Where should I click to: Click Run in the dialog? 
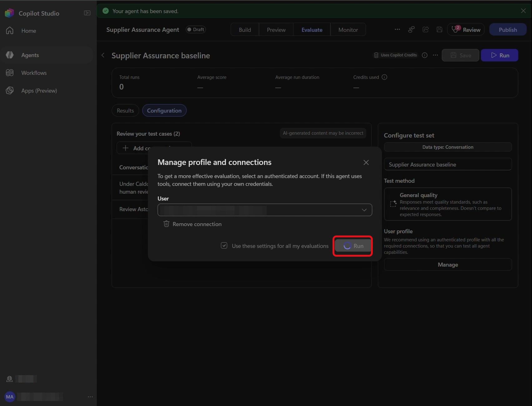(353, 246)
